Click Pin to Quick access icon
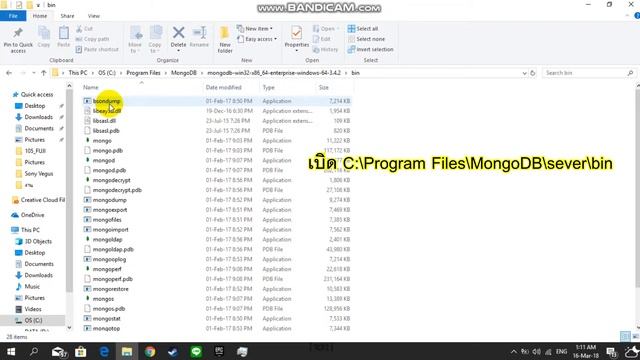The image size is (640, 360). (18, 33)
